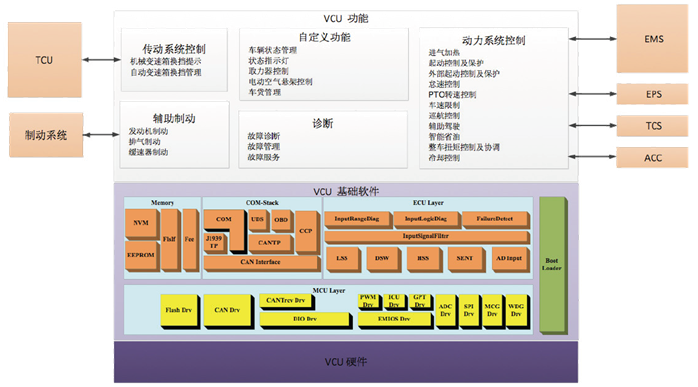Screen dimensions: 698x387
Task: Click the 传动系统控制 heading
Action: (x=174, y=49)
